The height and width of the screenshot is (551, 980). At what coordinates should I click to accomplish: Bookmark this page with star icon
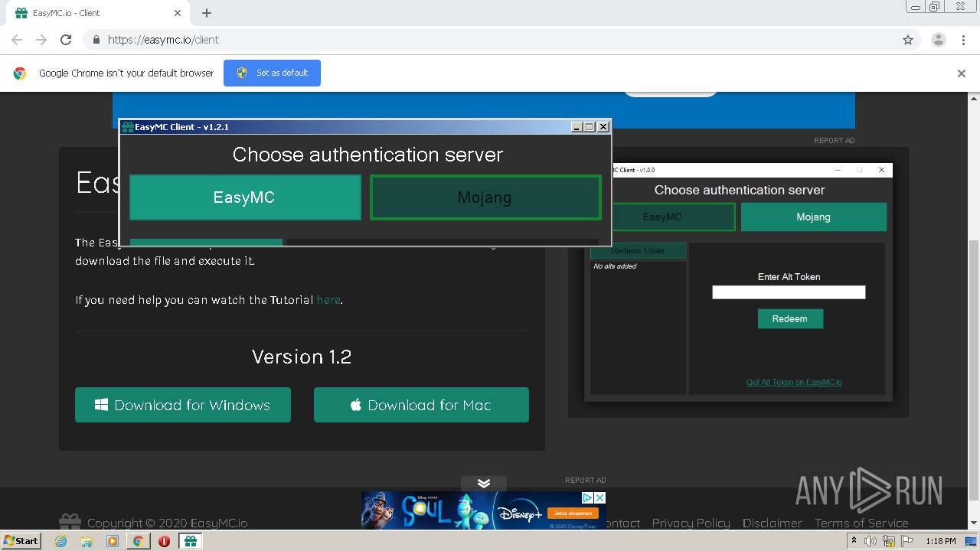(x=908, y=40)
